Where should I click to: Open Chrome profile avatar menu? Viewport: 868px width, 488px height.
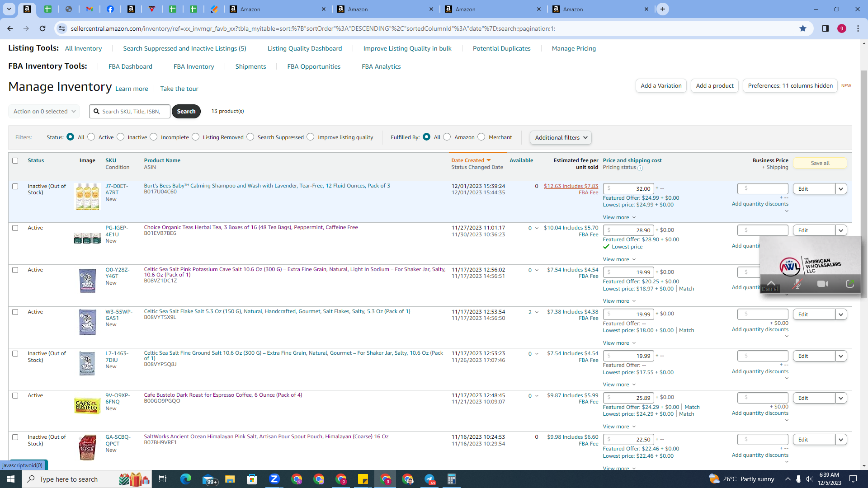[x=841, y=28]
